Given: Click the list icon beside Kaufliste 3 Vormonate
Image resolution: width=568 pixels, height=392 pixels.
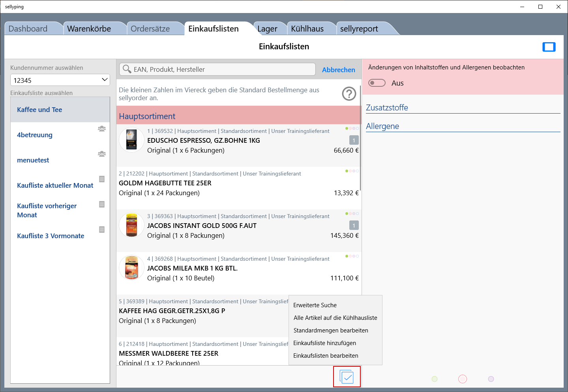Looking at the screenshot, I should pos(102,230).
